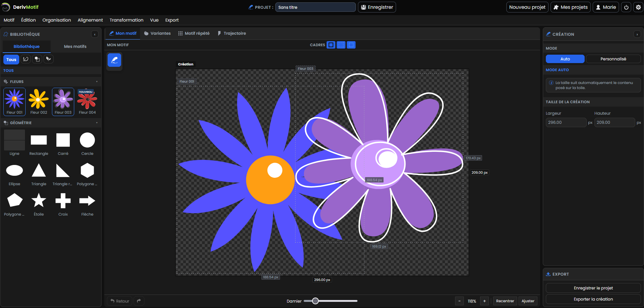Select the geometric shapes category filter icon
The height and width of the screenshot is (308, 644).
pos(37,59)
